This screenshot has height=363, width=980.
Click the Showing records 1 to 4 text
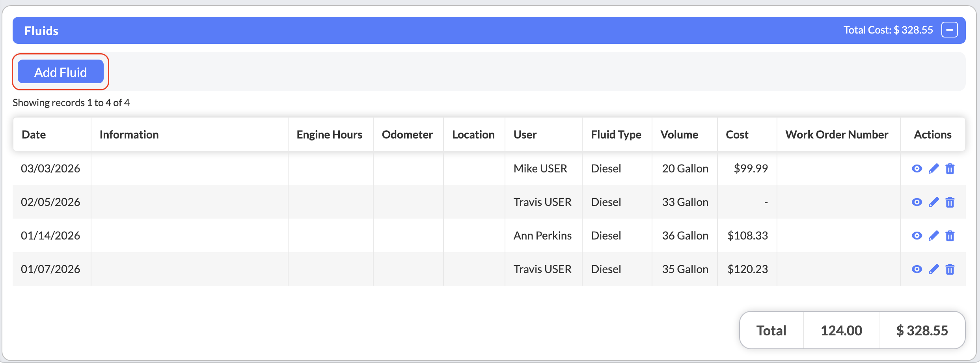71,103
